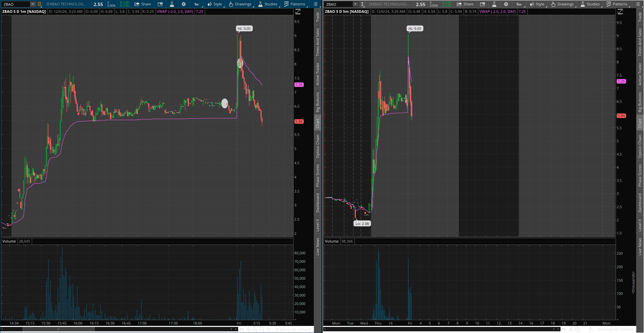Open Studies menu in the right chart

[590, 4]
